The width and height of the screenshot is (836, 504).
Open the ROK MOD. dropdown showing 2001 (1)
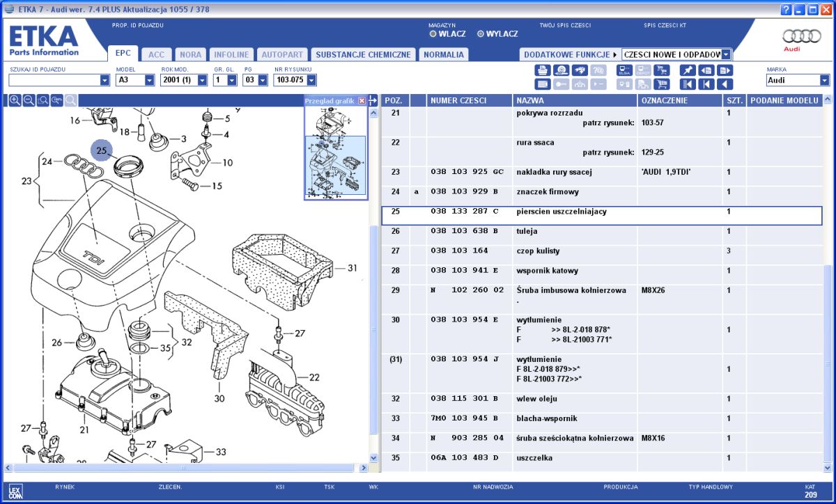tap(203, 80)
